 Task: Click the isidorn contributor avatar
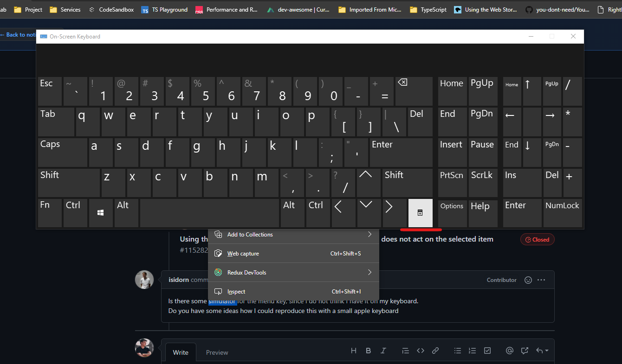(x=144, y=279)
